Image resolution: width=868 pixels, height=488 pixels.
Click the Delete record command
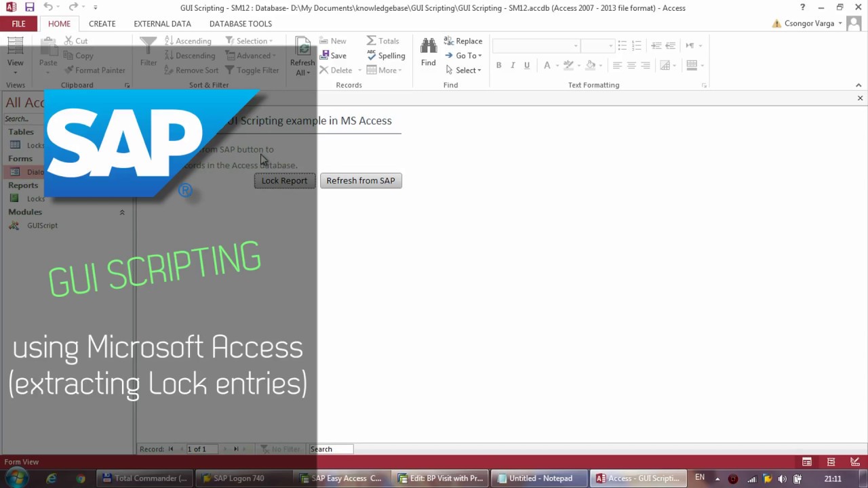tap(336, 70)
